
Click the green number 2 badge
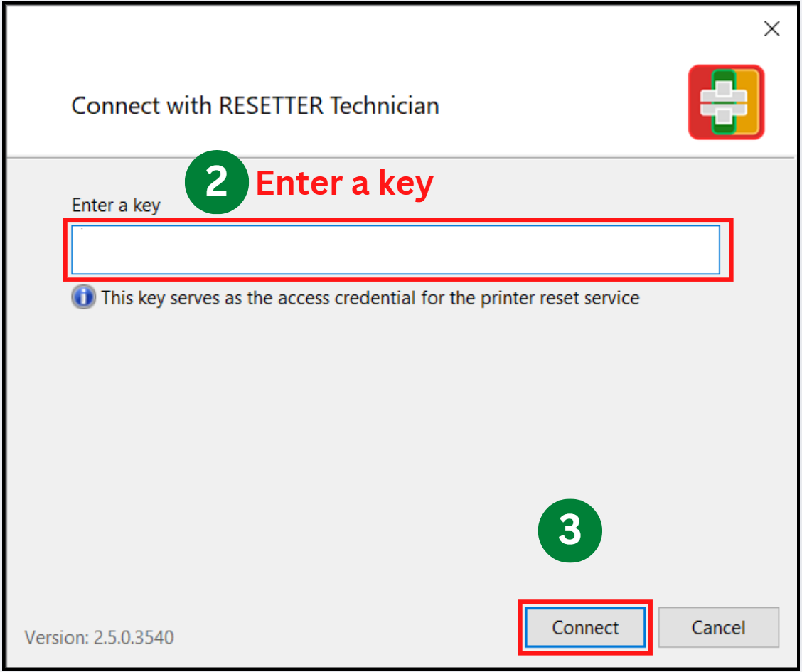click(x=216, y=183)
